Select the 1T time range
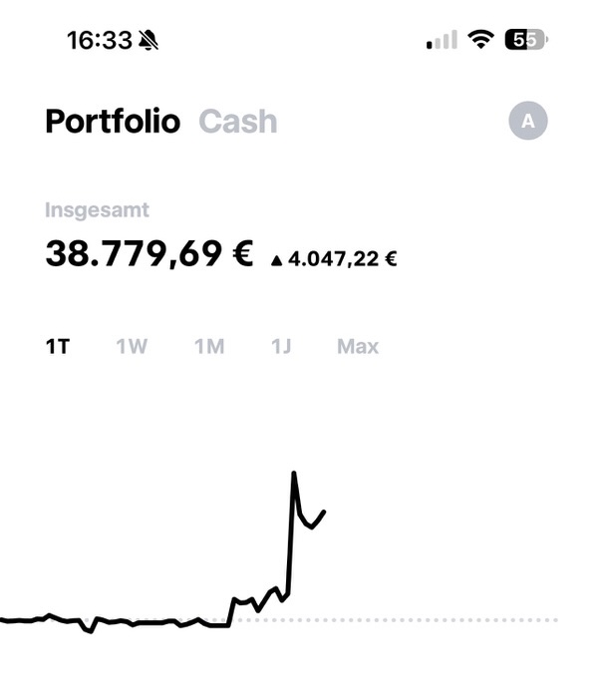601x700 pixels. pyautogui.click(x=58, y=347)
